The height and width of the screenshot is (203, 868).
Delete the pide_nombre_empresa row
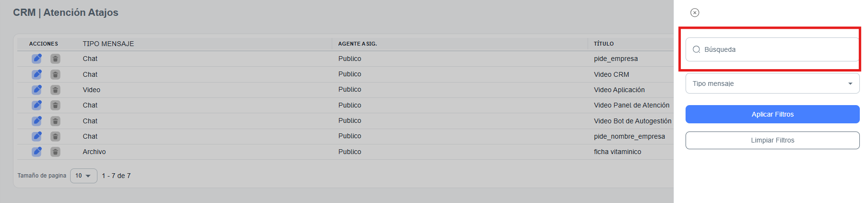coord(56,136)
